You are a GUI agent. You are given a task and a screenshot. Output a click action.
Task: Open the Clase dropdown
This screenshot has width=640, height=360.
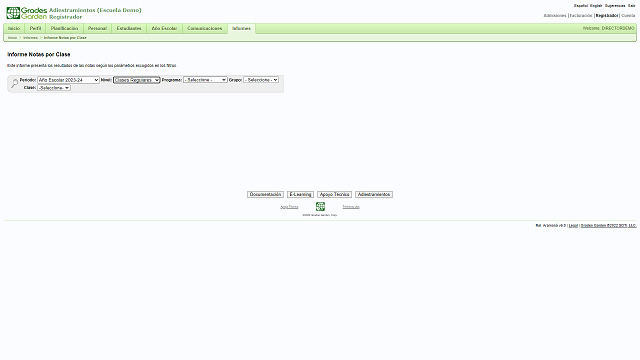coord(54,88)
